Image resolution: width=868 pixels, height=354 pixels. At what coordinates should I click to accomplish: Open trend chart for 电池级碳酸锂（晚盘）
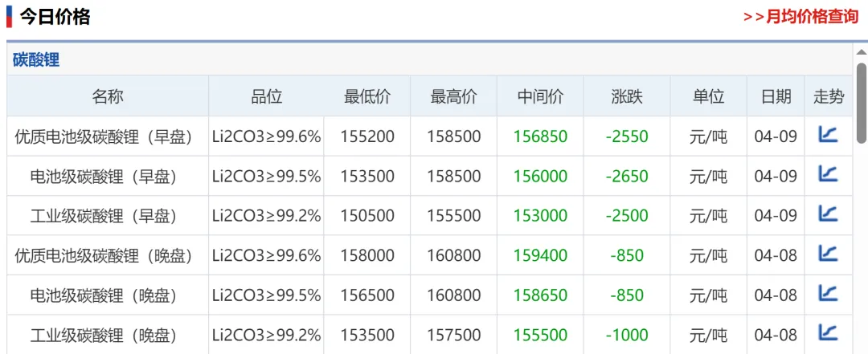coord(828,293)
